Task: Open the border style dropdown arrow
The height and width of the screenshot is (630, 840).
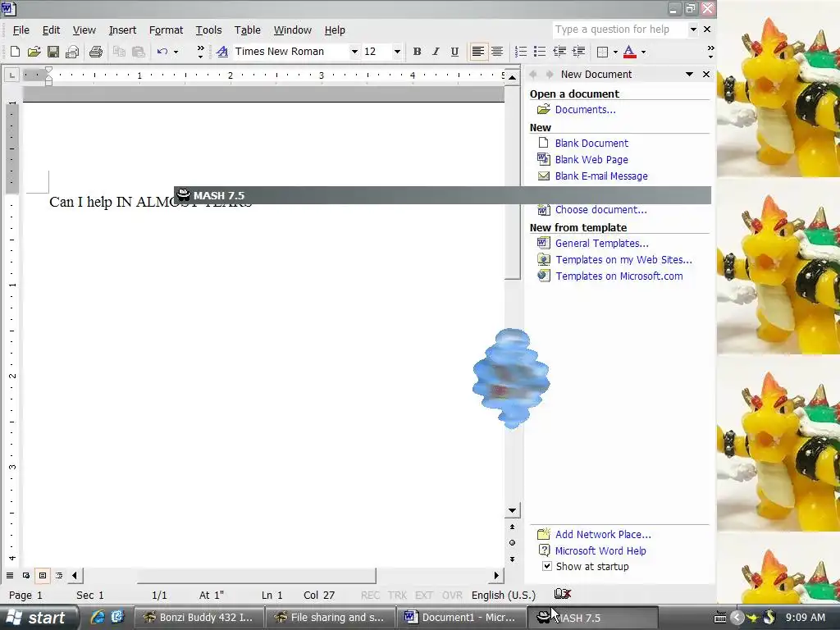Action: pyautogui.click(x=615, y=52)
